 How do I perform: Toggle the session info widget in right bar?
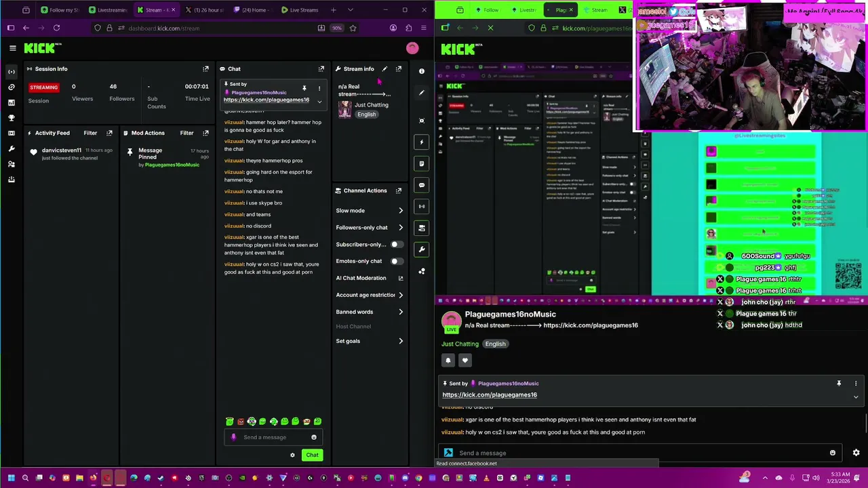point(422,207)
